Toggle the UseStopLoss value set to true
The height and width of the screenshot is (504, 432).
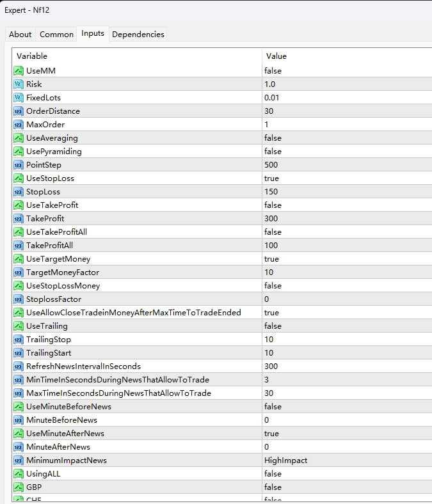[271, 178]
